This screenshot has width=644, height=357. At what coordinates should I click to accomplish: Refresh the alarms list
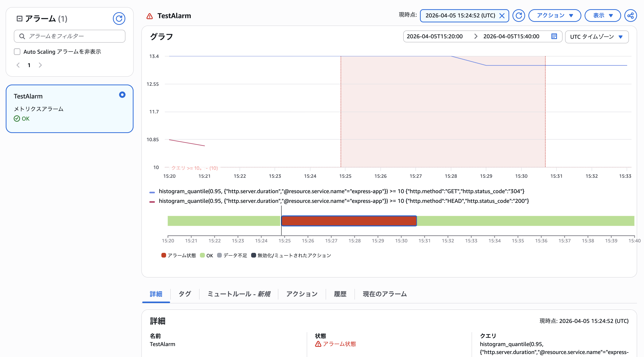click(119, 18)
